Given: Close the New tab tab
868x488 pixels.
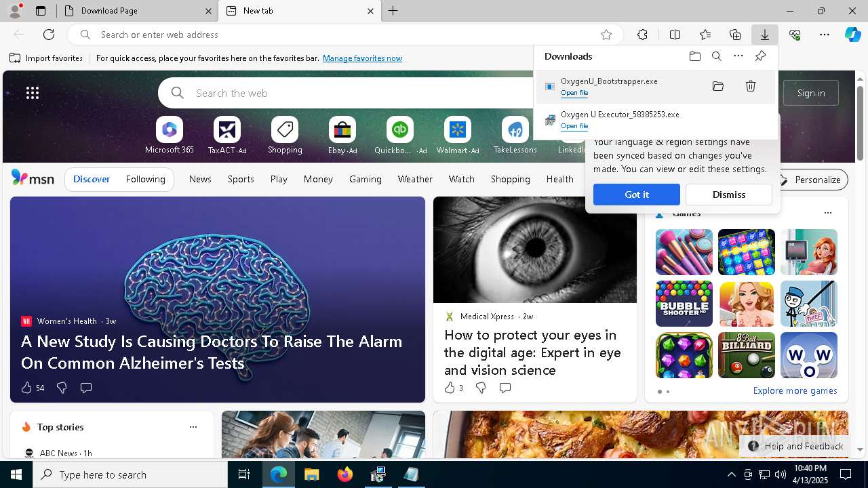Looking at the screenshot, I should click(370, 11).
